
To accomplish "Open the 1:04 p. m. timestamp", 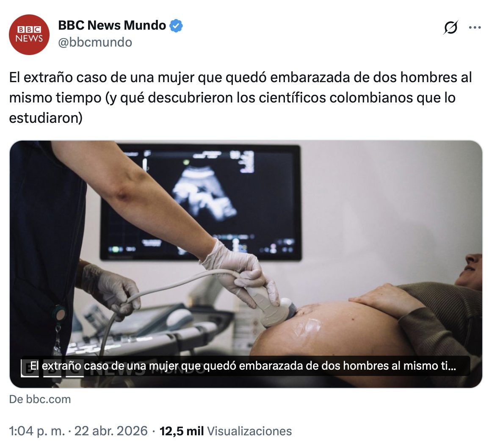I will (x=37, y=431).
